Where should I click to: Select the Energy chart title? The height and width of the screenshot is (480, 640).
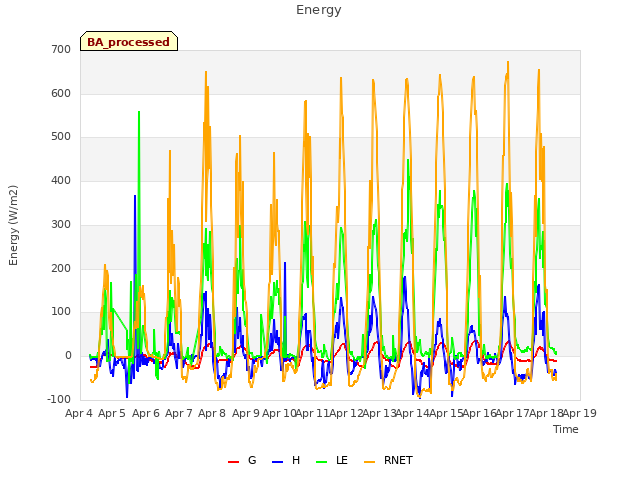point(319,10)
